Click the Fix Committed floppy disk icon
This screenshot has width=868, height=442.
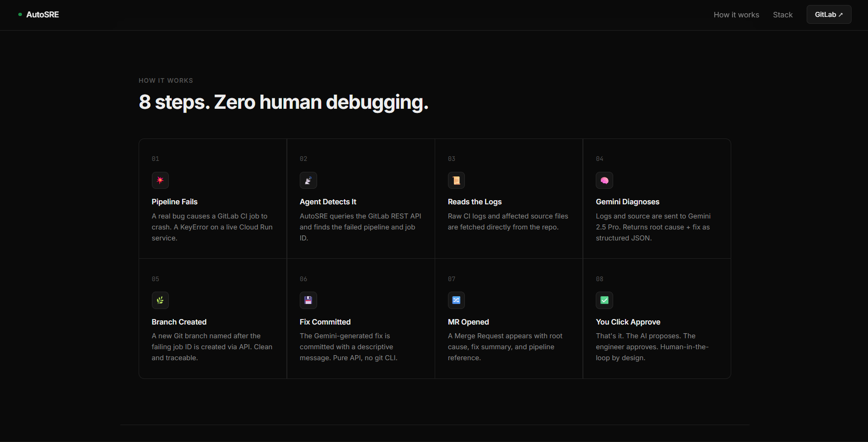click(x=308, y=300)
